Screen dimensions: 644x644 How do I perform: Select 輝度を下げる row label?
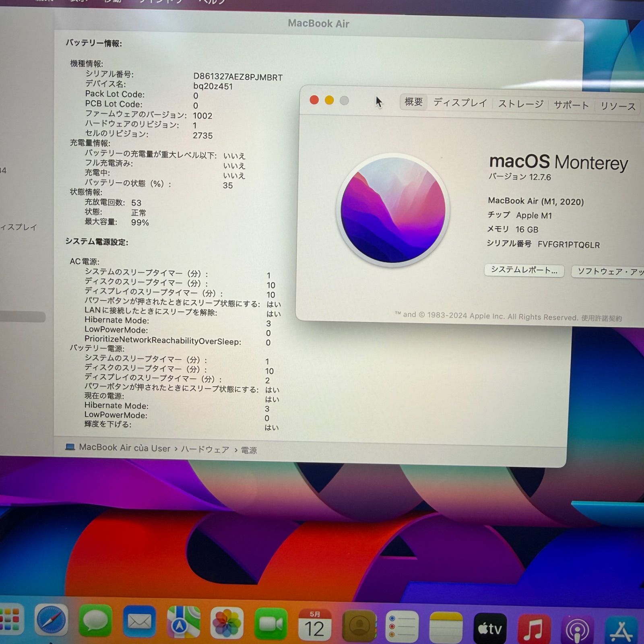pyautogui.click(x=108, y=424)
